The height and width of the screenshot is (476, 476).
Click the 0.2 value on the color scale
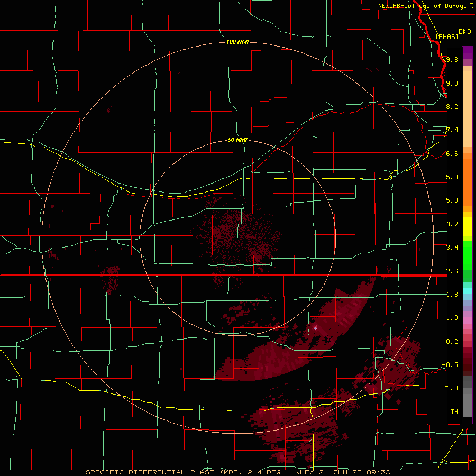[452, 342]
